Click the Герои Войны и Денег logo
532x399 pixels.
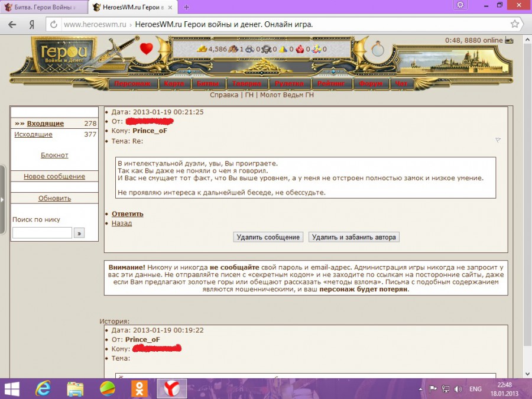(x=64, y=54)
